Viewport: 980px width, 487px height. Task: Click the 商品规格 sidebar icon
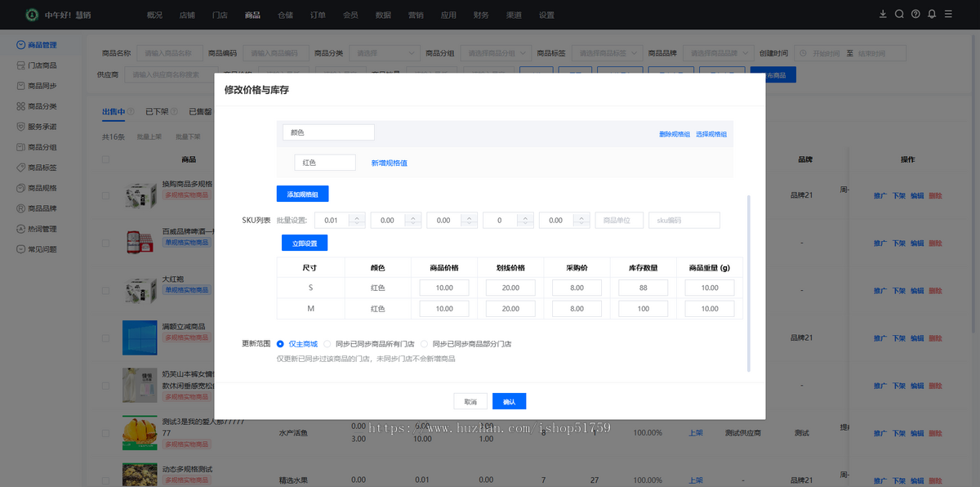[x=21, y=188]
